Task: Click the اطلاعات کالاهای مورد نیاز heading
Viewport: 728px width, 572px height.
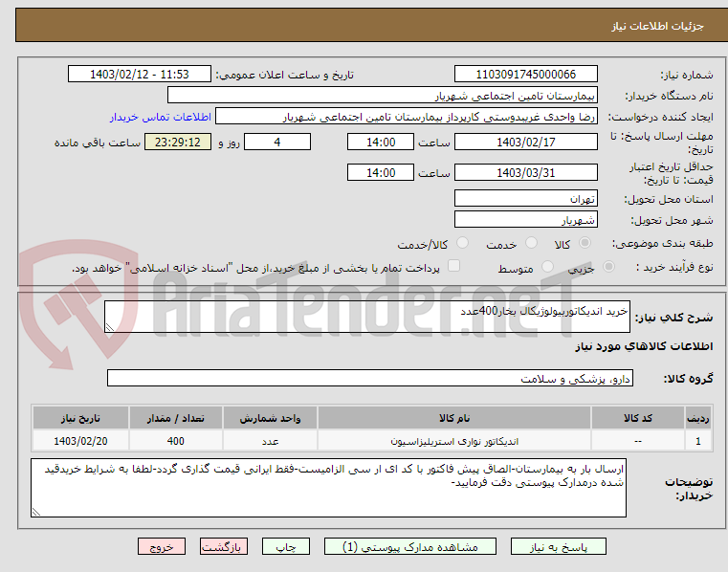Action: click(644, 346)
